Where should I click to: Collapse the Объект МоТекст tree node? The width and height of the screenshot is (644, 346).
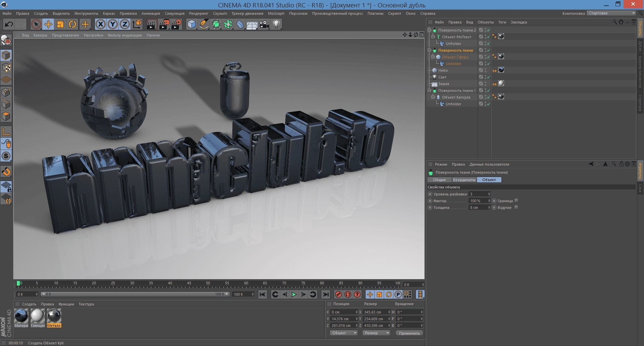tap(433, 37)
